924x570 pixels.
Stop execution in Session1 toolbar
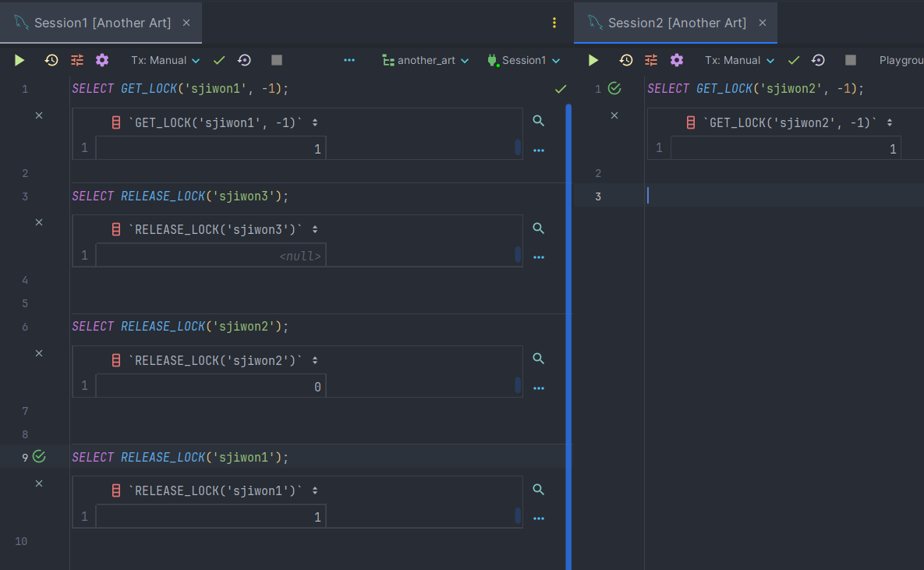[x=276, y=60]
